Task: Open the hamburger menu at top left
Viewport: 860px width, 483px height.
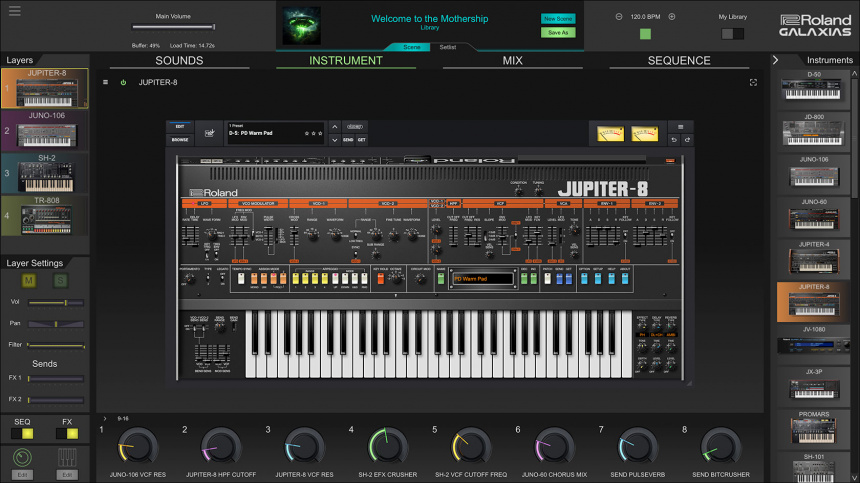Action: pos(15,11)
